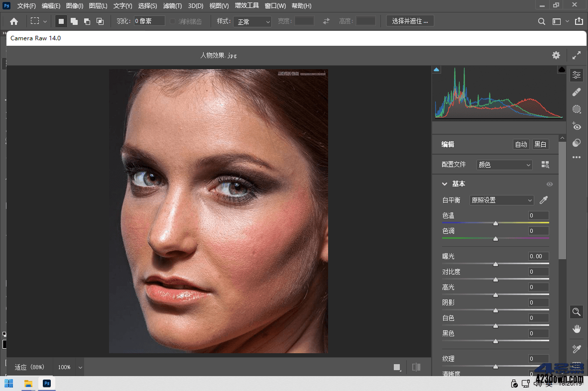The image size is (588, 391).
Task: Select the Hand tool
Action: pos(576,328)
